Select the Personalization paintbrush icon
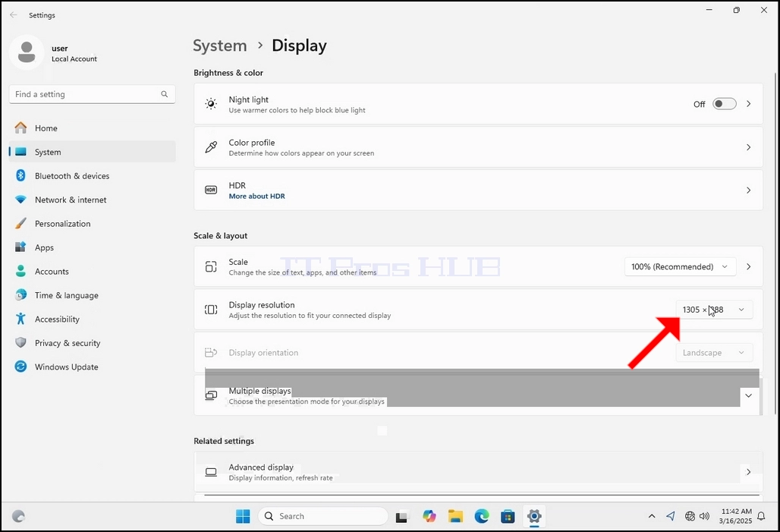Screen dimensions: 780x532 (x=20, y=223)
